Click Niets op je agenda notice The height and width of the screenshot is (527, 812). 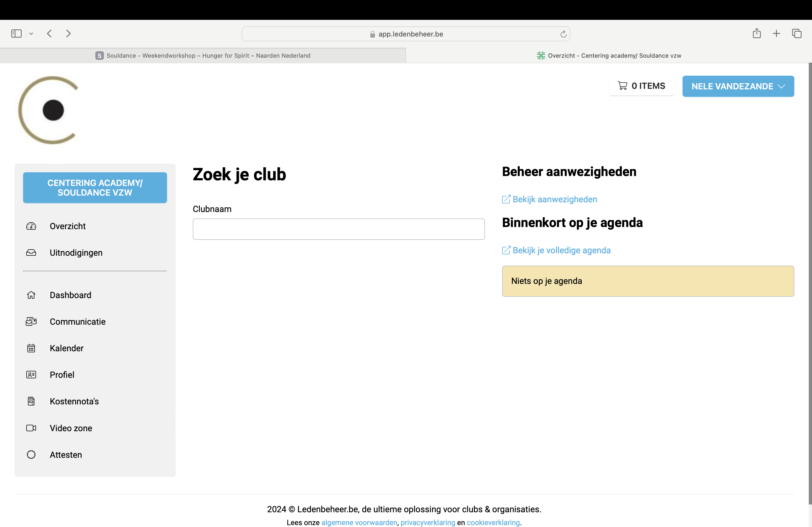[648, 281]
